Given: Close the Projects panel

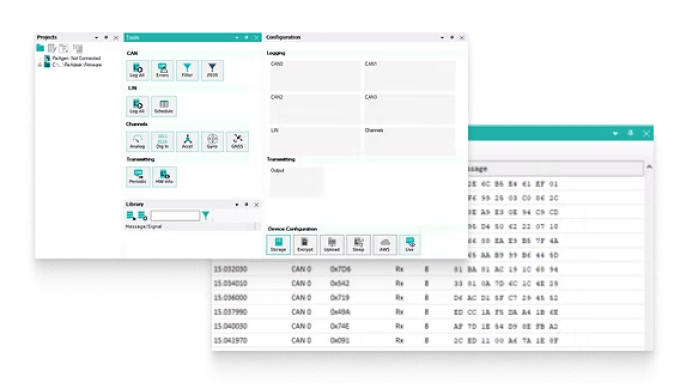Looking at the screenshot, I should coord(116,38).
